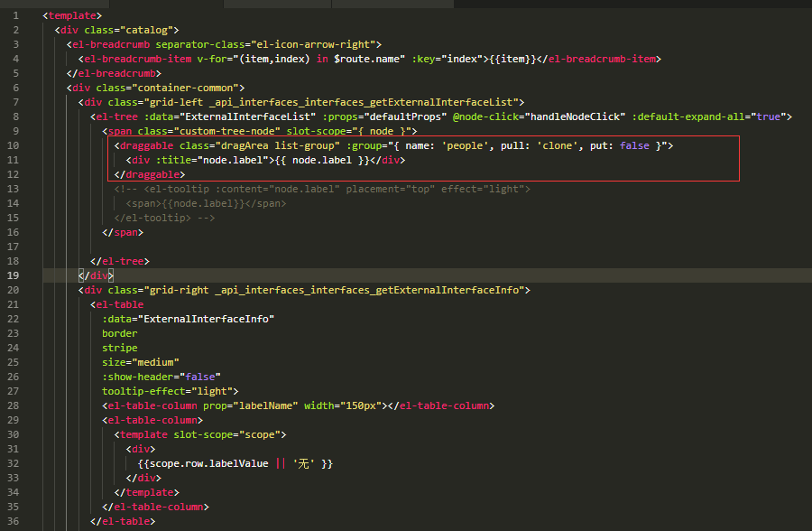
Task: Click the "medium" size value
Action: 155,362
